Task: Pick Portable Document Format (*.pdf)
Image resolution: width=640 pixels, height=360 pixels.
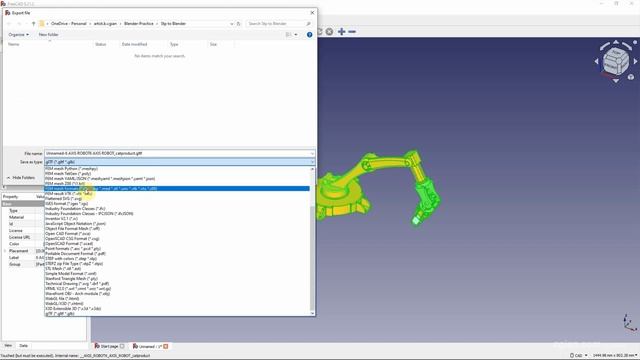Action: (x=75, y=253)
